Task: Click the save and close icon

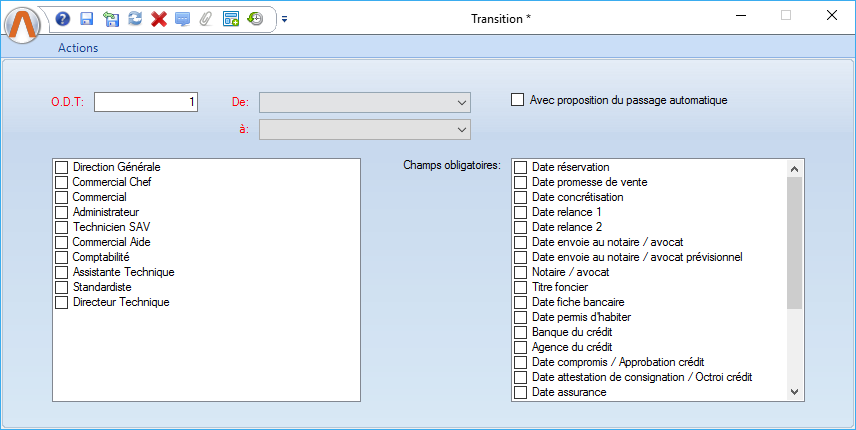Action: 111,19
